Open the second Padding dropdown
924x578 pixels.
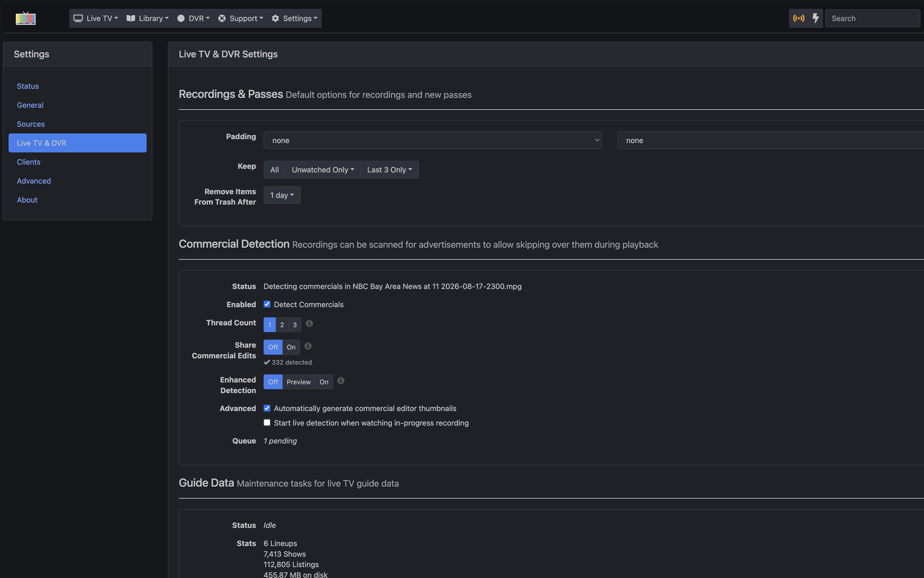click(770, 140)
